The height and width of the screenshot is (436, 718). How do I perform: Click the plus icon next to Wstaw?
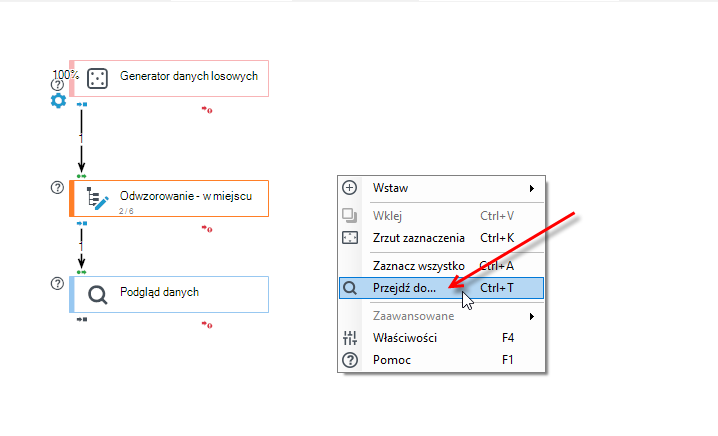pos(350,188)
